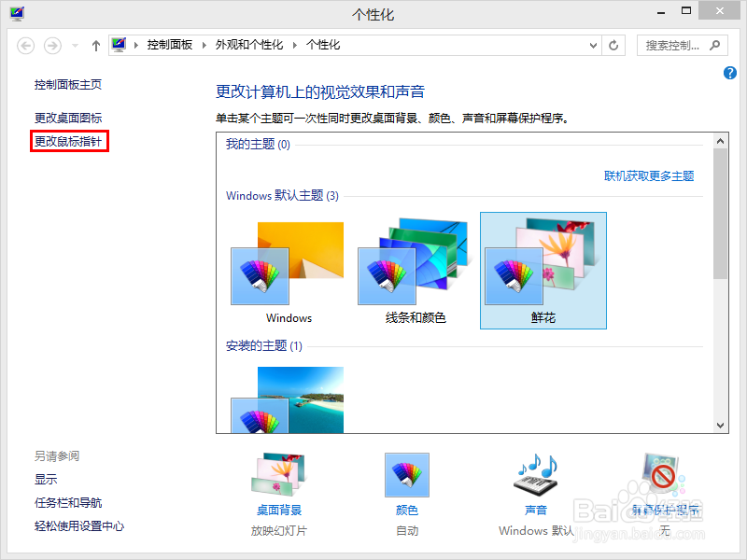Open the recent locations dropdown arrow
The height and width of the screenshot is (560, 747).
coord(75,46)
